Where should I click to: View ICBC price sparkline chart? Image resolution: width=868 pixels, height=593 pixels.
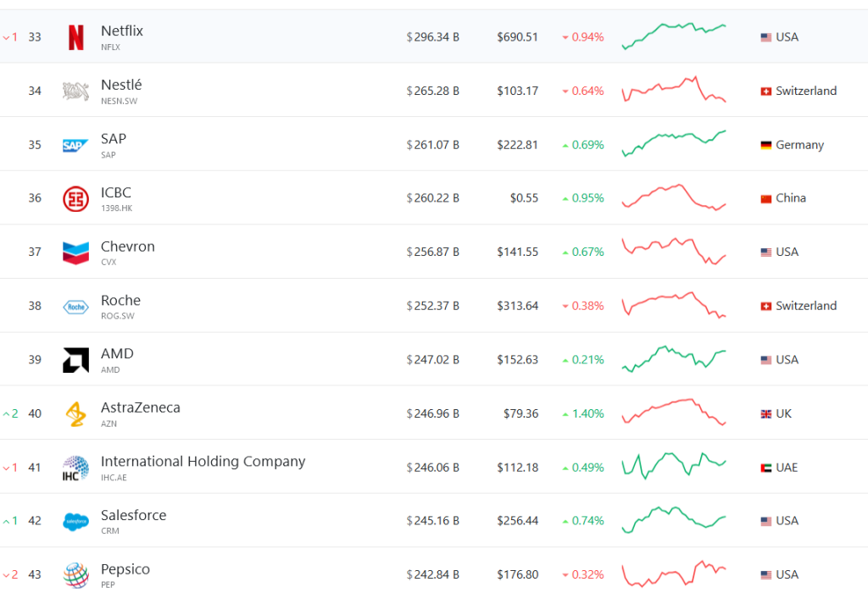click(674, 197)
